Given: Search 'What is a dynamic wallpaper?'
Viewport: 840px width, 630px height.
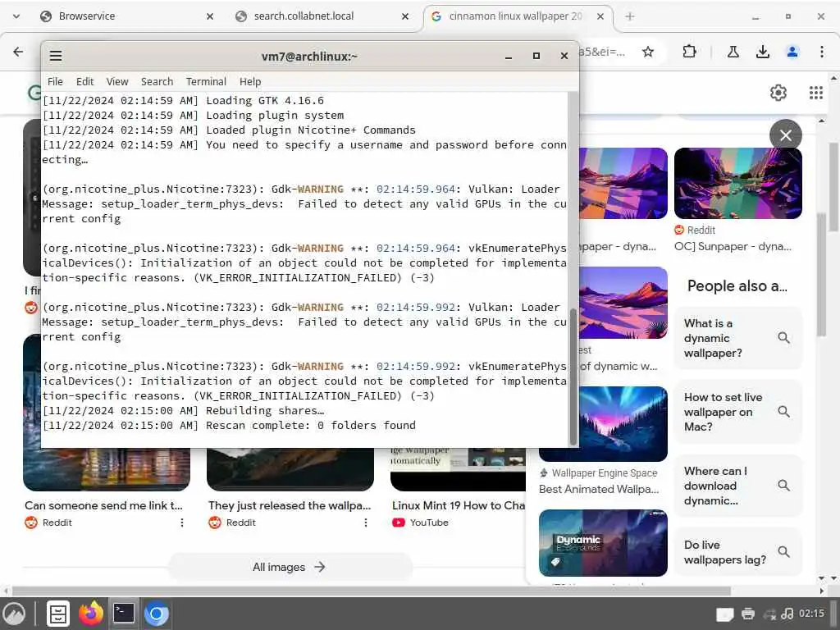Looking at the screenshot, I should pos(737,338).
